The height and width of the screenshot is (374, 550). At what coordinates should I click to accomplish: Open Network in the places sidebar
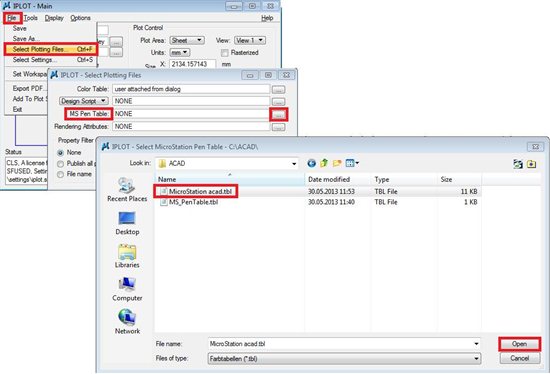tap(127, 322)
